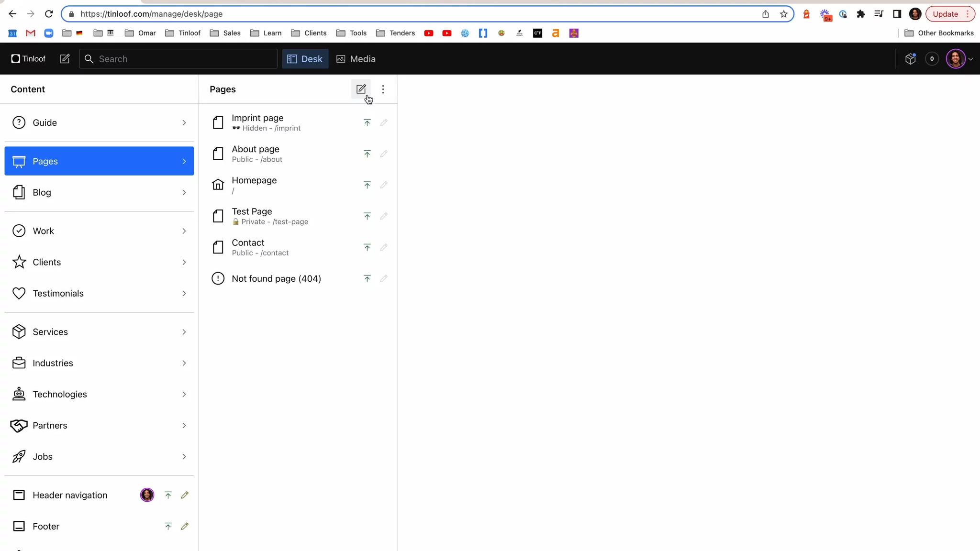This screenshot has width=980, height=551.
Task: Expand the Work section chevron
Action: coord(184,231)
